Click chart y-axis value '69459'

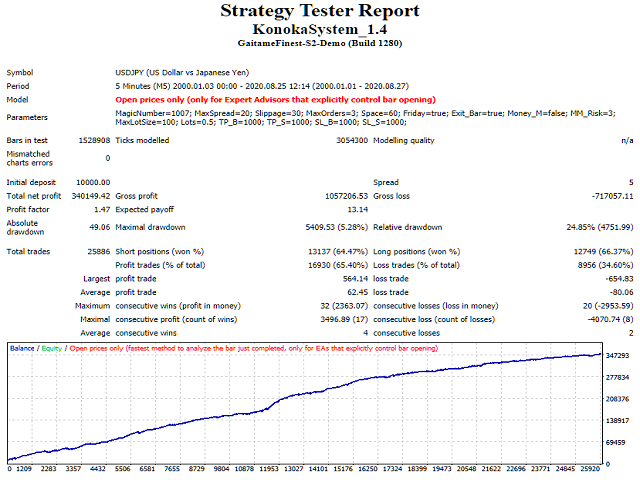(616, 442)
